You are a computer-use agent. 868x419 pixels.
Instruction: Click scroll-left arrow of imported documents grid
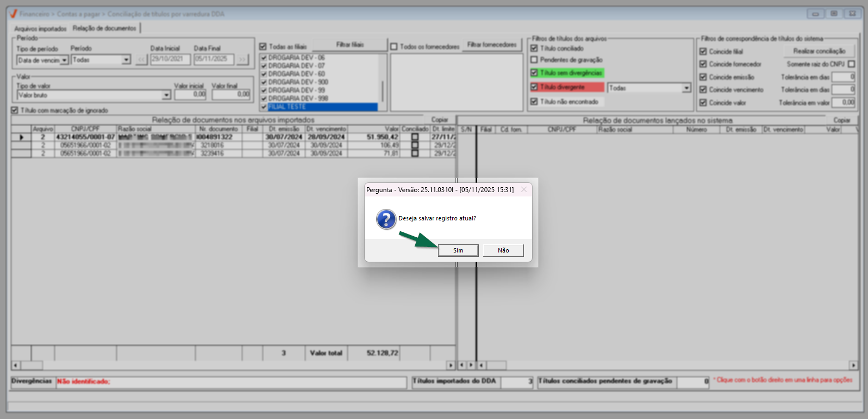tap(16, 365)
